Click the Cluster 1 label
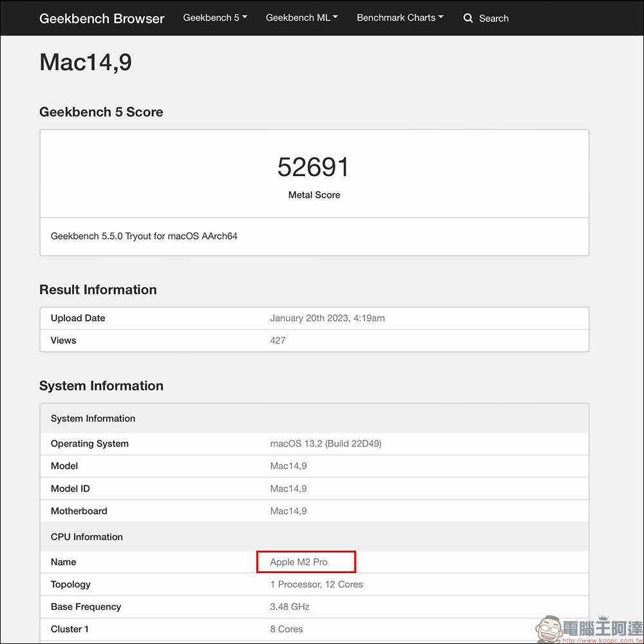 (70, 629)
